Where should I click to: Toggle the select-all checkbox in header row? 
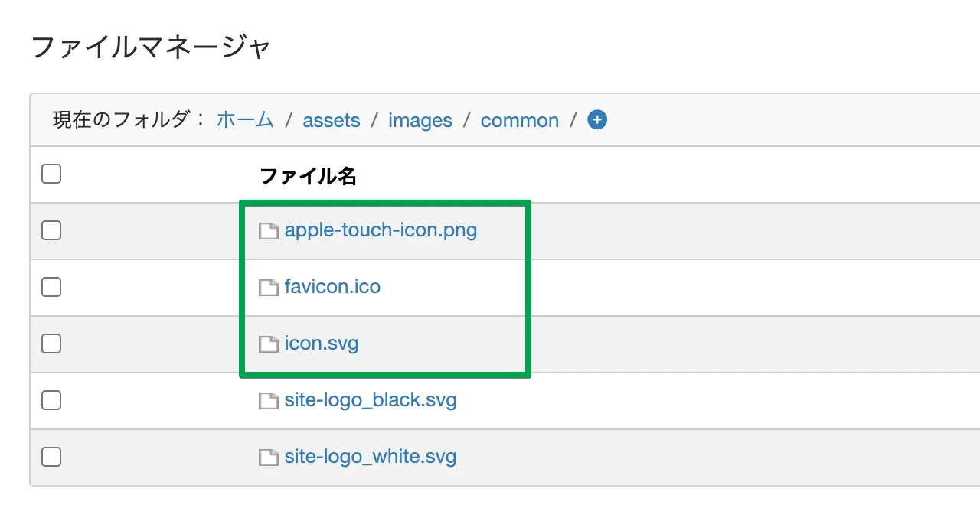(51, 174)
